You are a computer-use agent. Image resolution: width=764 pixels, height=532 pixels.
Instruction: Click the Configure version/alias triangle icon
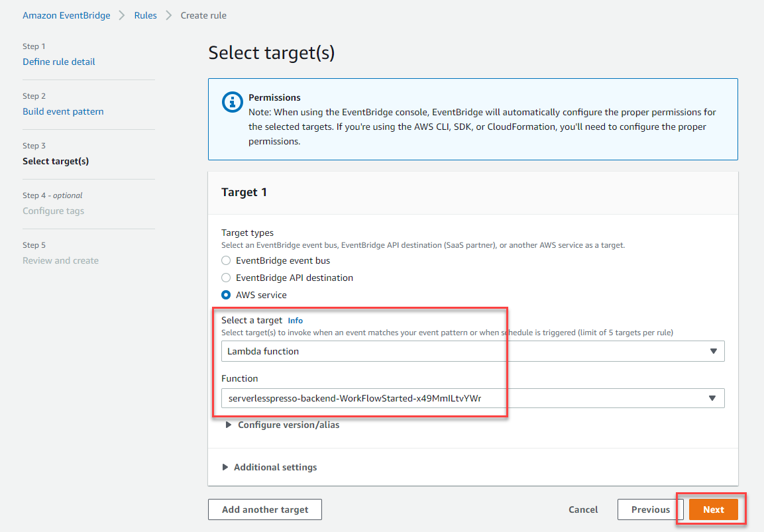228,425
